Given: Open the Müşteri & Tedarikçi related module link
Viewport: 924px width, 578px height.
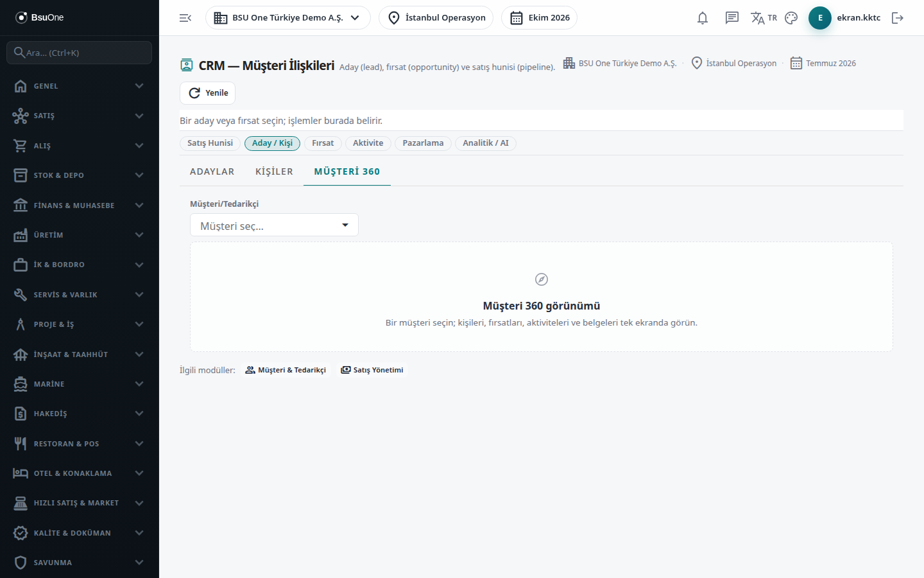Looking at the screenshot, I should click(286, 370).
